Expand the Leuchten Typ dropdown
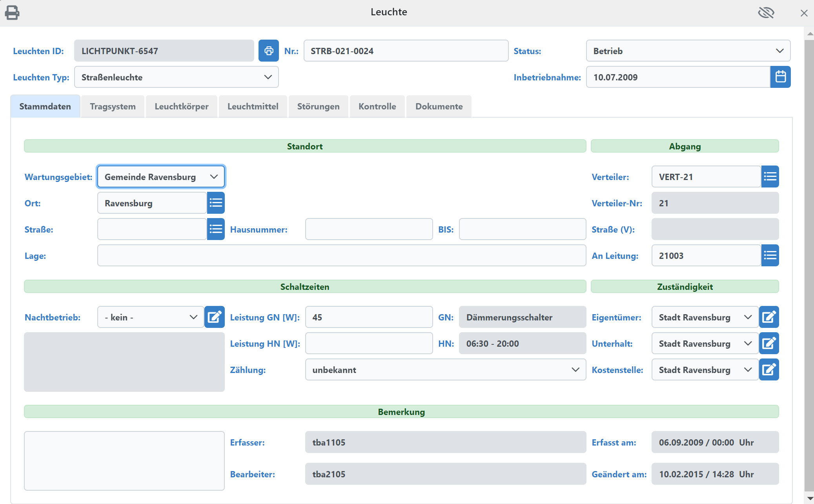Screen dimensions: 814x504 [176, 77]
